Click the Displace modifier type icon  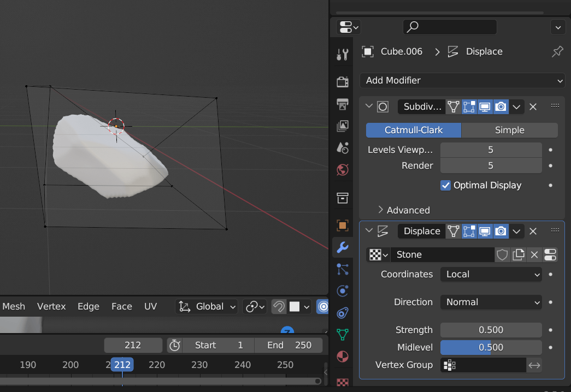pyautogui.click(x=382, y=231)
